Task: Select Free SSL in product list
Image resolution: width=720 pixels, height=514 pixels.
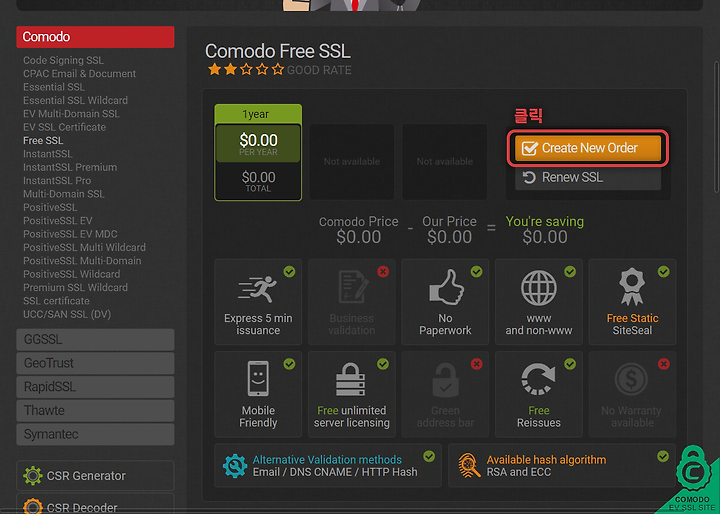Action: click(43, 140)
